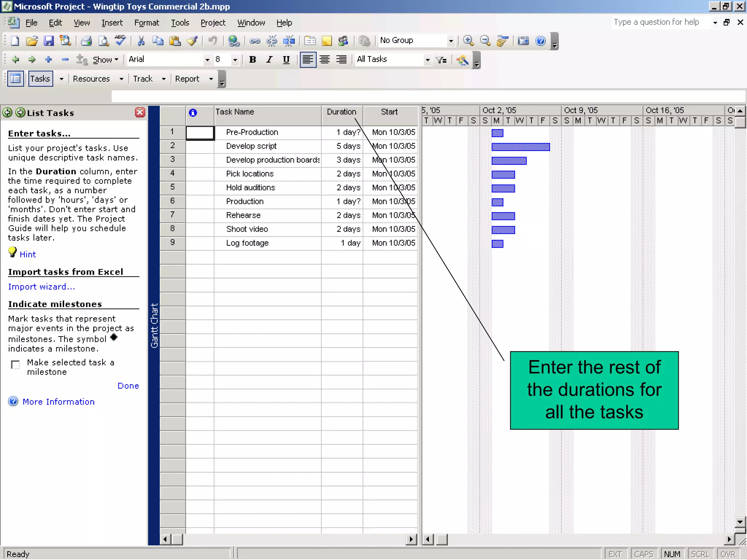Open Task Information icon

pos(310,40)
